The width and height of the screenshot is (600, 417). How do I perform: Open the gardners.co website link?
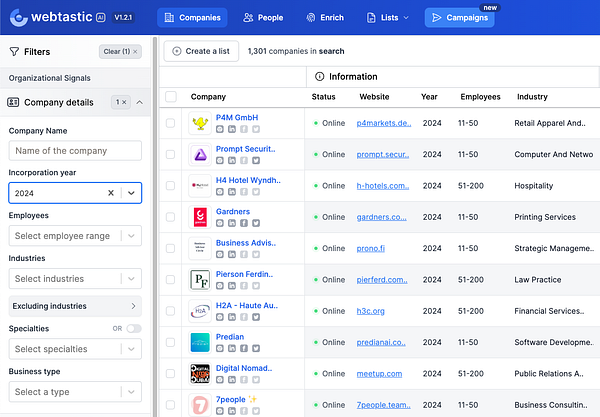tap(382, 217)
